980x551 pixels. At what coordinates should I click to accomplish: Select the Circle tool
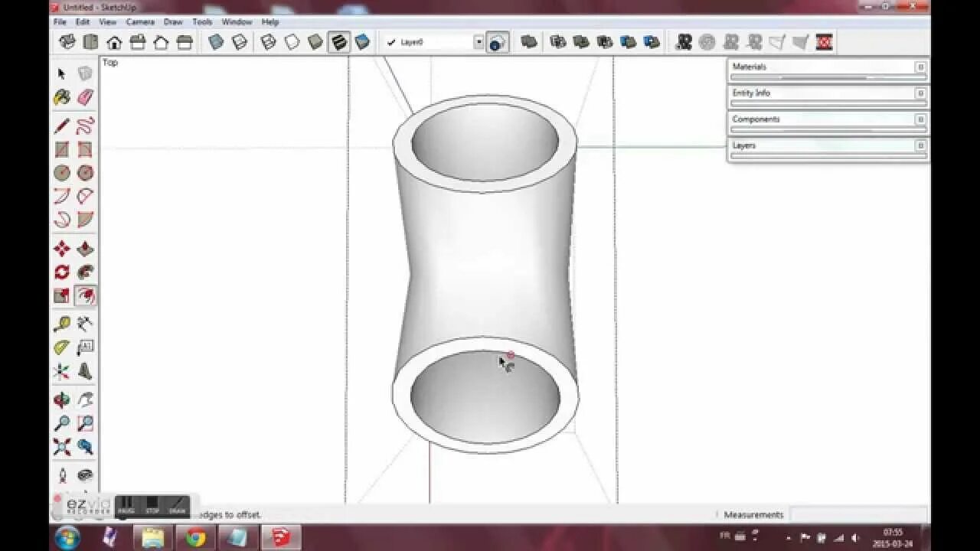pyautogui.click(x=62, y=173)
